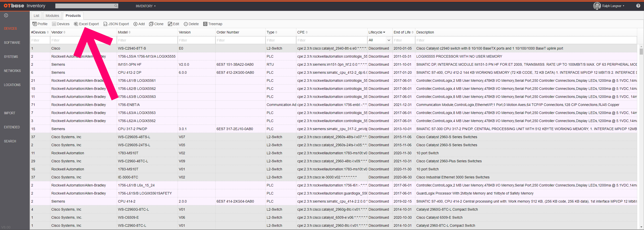Open the INVENTORY dropdown menu

(146, 6)
